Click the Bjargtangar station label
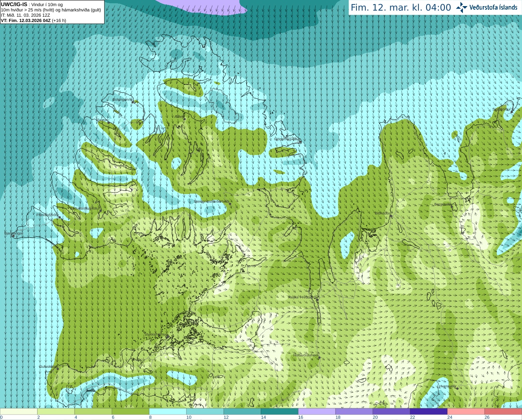 point(13,233)
